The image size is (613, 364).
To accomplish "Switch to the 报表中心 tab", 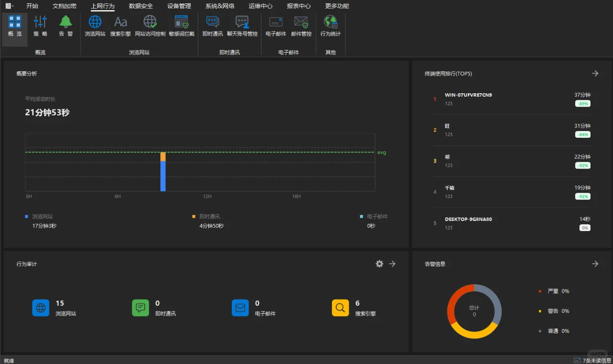I will [x=299, y=6].
